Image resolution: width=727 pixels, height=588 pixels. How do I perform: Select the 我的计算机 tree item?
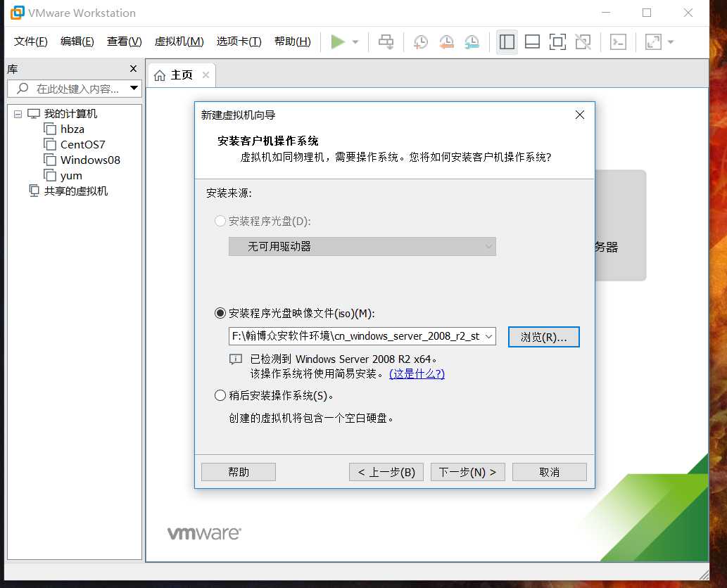click(x=70, y=113)
